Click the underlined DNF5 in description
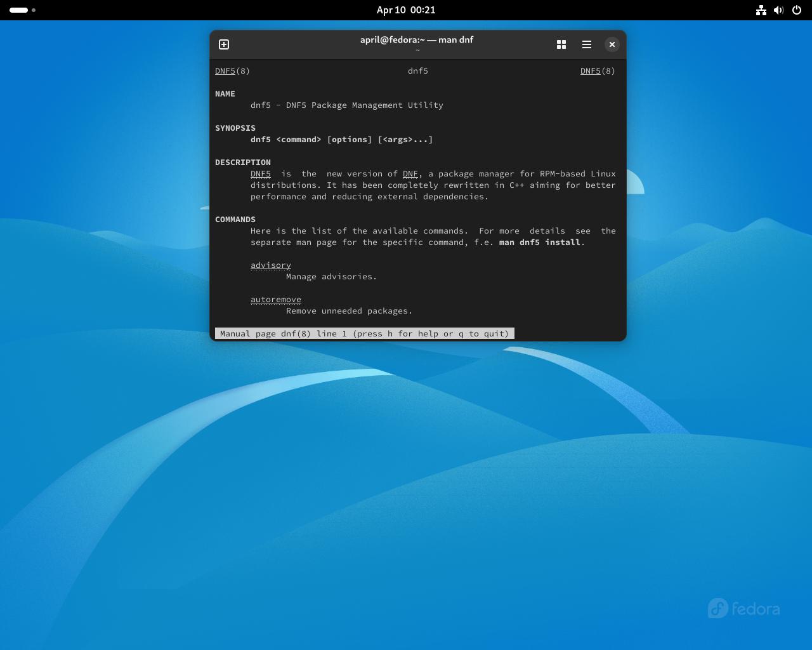 (261, 174)
